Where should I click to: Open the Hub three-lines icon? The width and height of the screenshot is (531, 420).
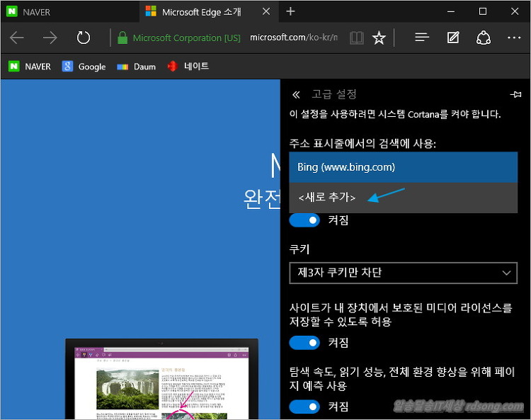point(422,38)
